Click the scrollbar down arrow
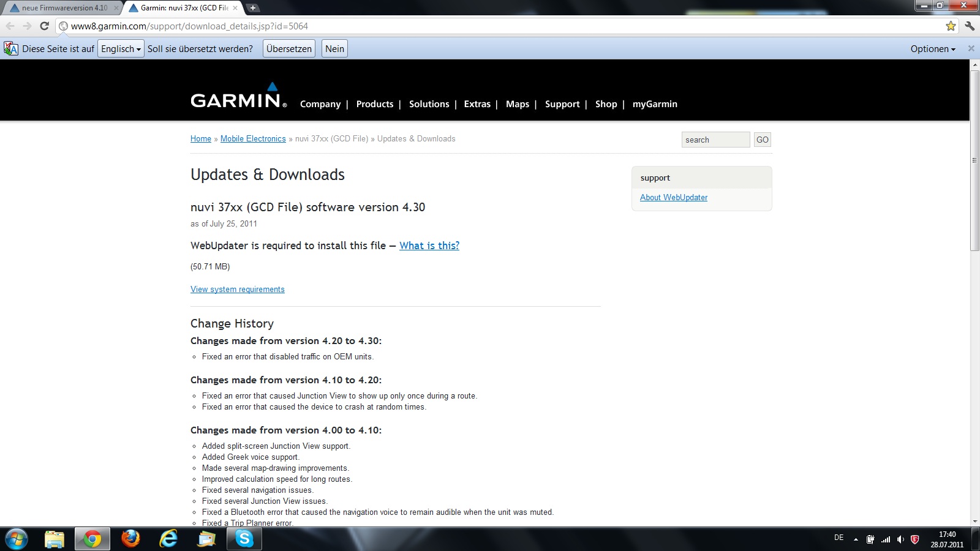980x551 pixels. point(974,522)
